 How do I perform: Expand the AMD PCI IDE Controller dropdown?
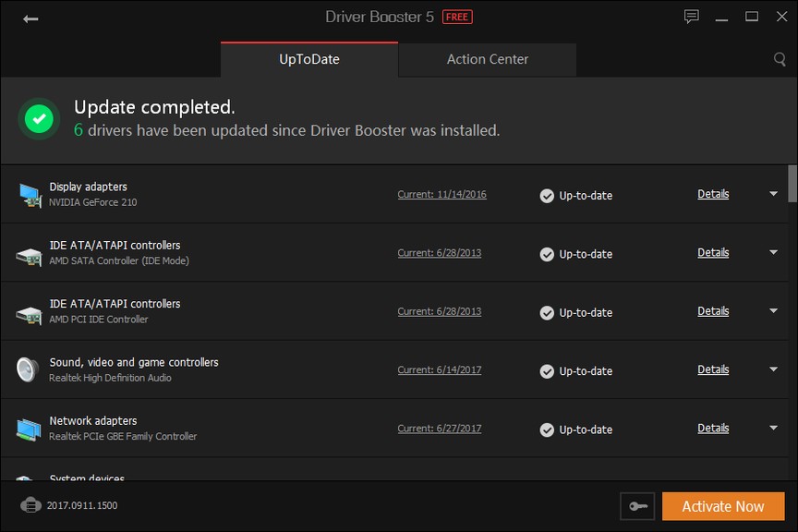click(x=773, y=311)
